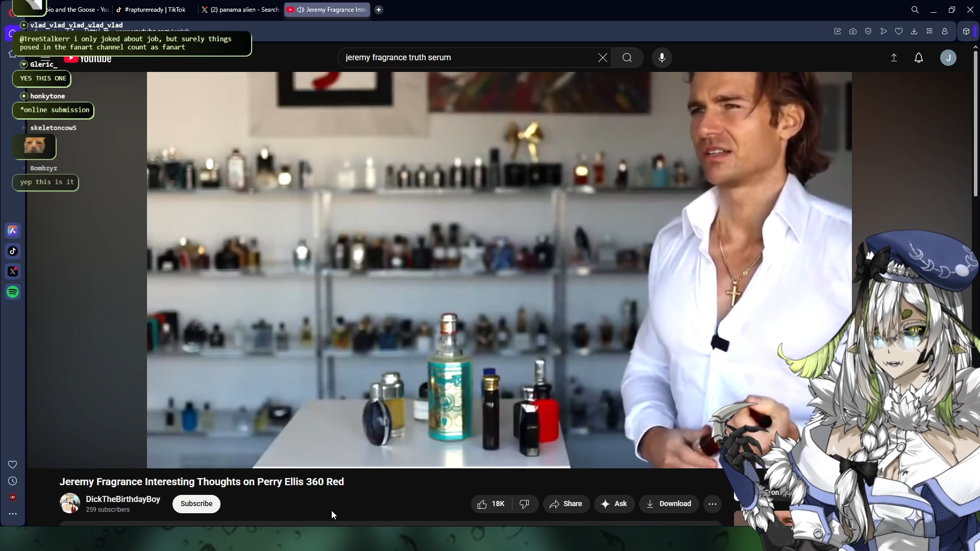The width and height of the screenshot is (980, 551).
Task: Switch to the 'panama alien - Search' X tab
Action: click(240, 10)
